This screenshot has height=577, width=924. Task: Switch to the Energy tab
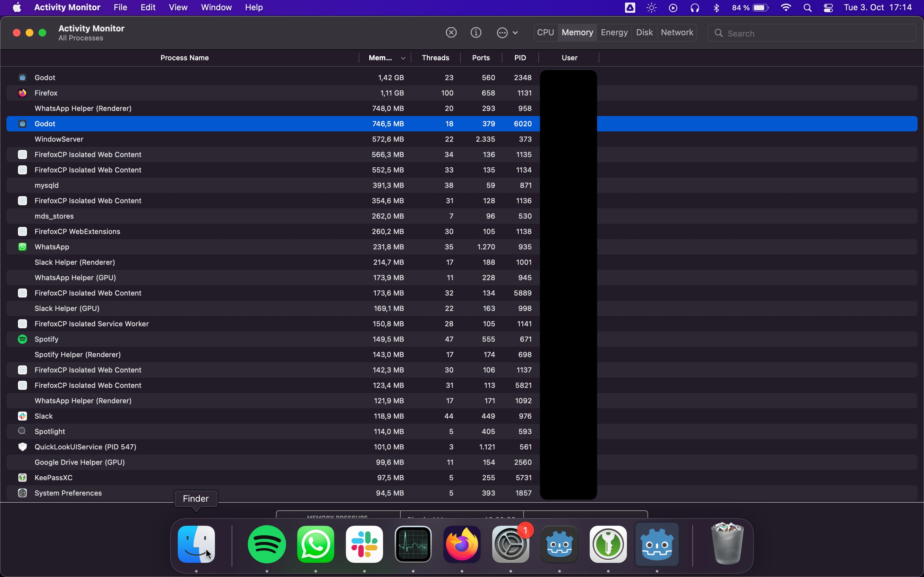click(x=614, y=33)
